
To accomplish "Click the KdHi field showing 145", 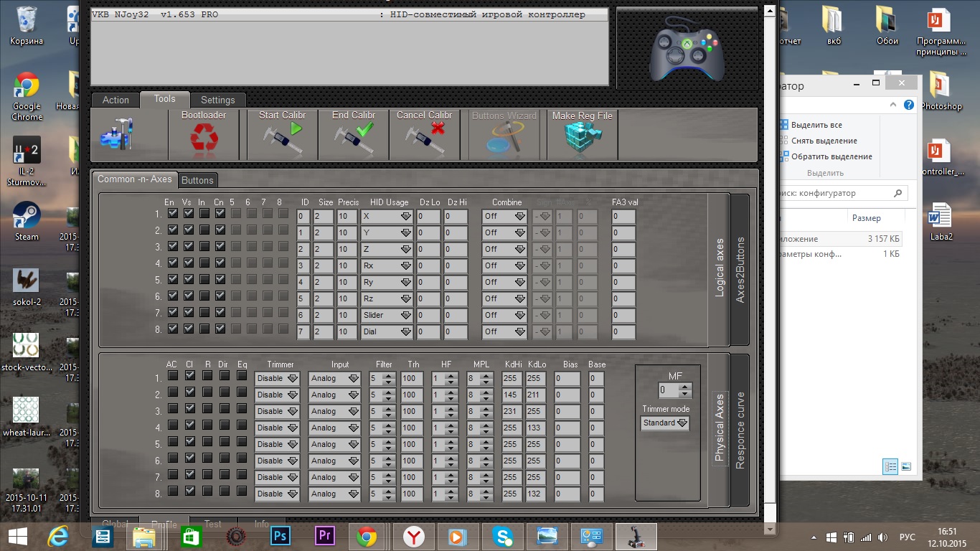I will tap(512, 395).
